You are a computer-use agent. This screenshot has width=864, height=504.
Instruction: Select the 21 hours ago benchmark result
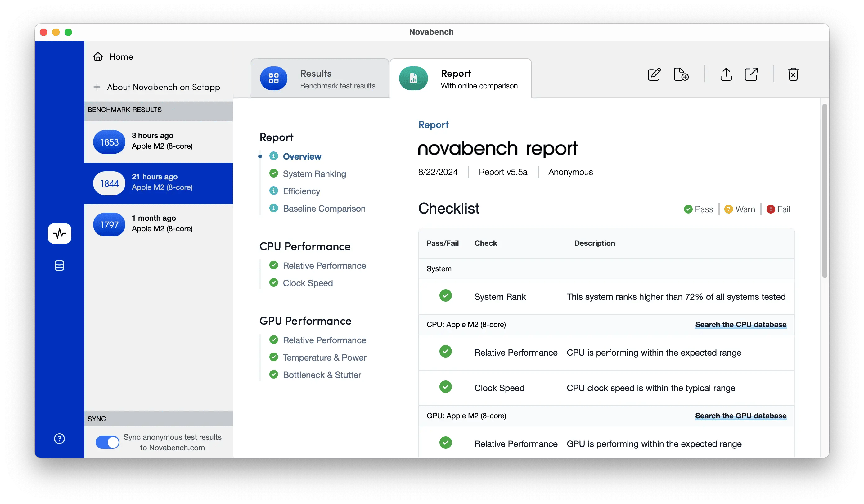pyautogui.click(x=158, y=183)
